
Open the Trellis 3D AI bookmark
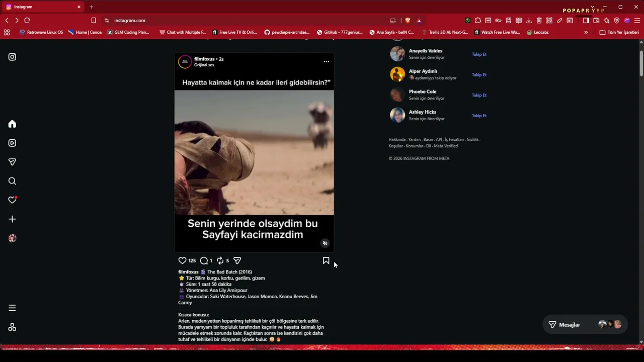coord(445,32)
